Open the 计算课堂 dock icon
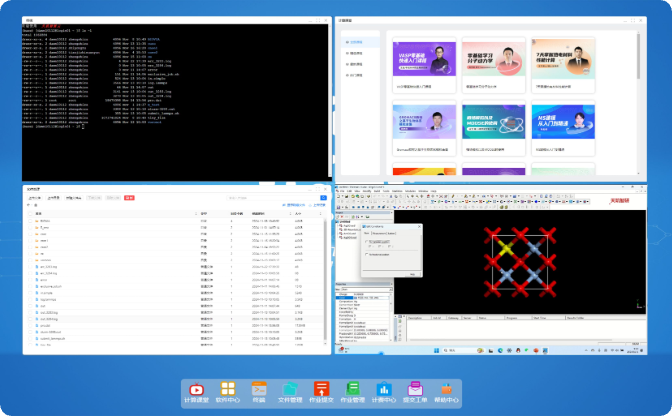 click(x=196, y=390)
